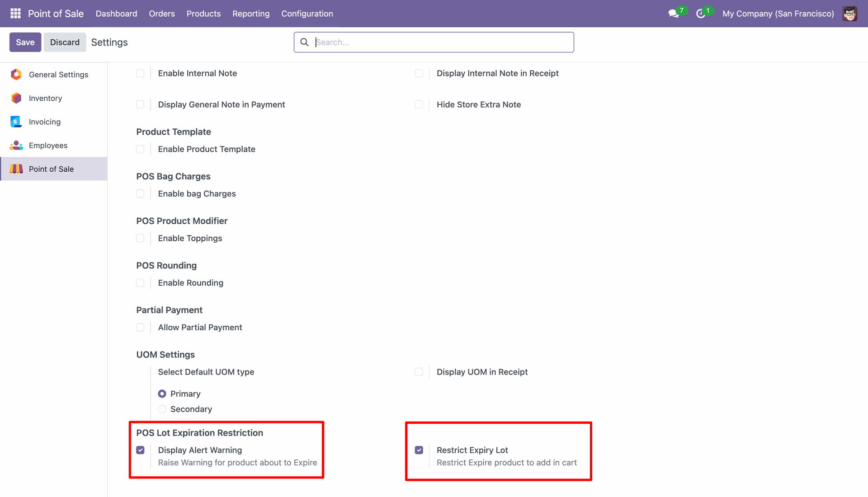Select the Inventory sidebar icon
Screen dimensions: 868x497
(16, 98)
